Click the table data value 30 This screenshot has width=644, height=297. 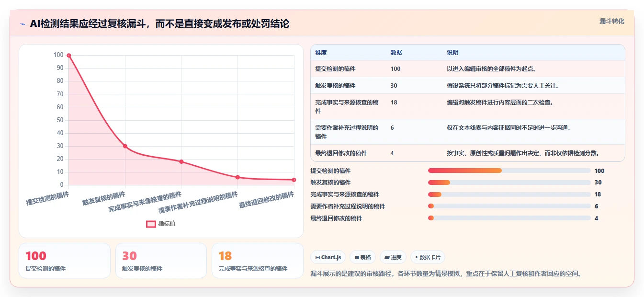(394, 86)
